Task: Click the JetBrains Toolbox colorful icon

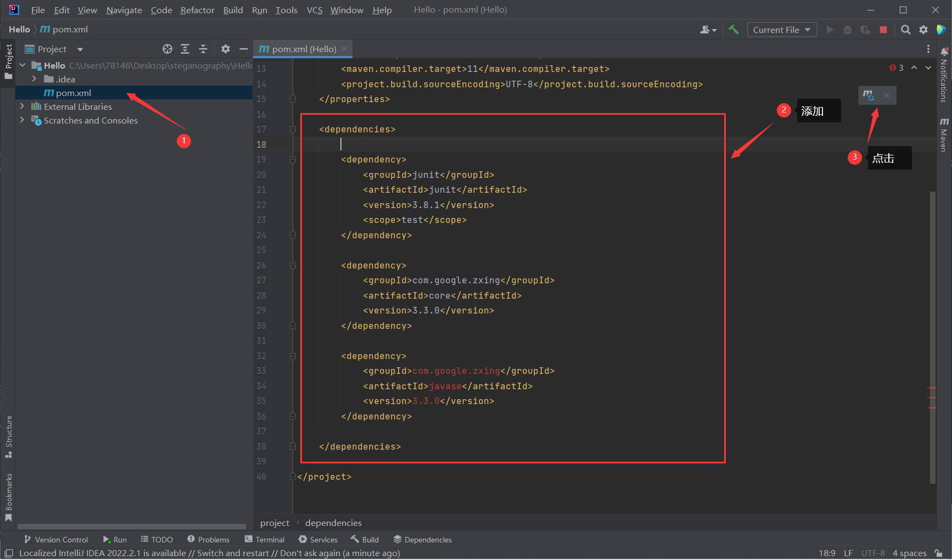Action: tap(941, 30)
